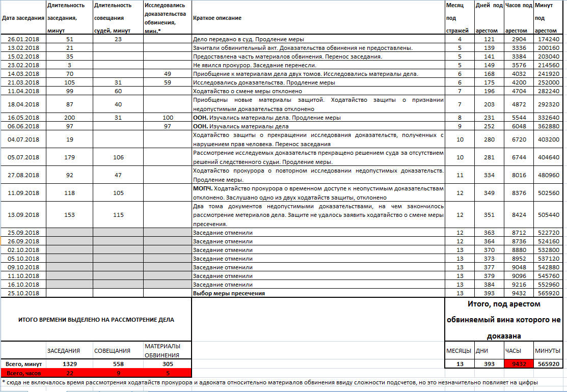Select the 'Краткое описание' header cell

[317, 18]
